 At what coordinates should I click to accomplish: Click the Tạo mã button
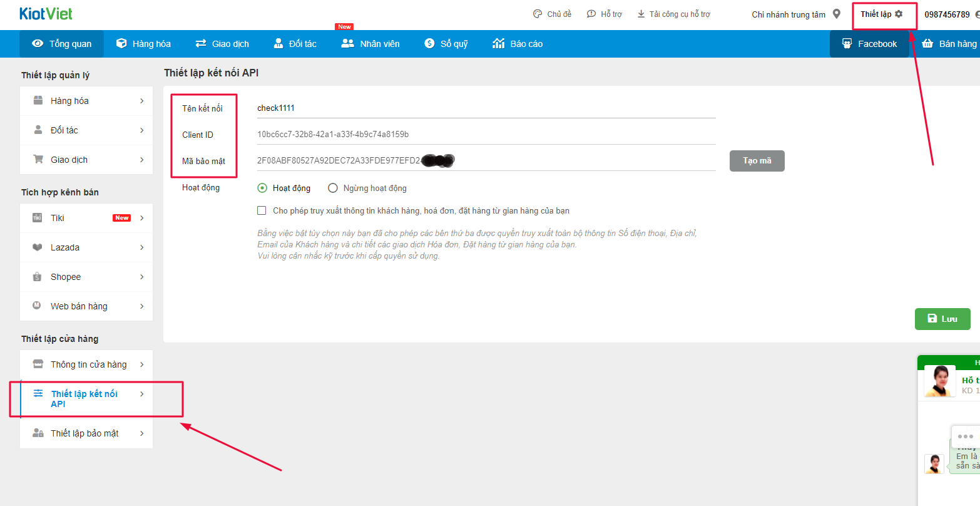tap(757, 161)
